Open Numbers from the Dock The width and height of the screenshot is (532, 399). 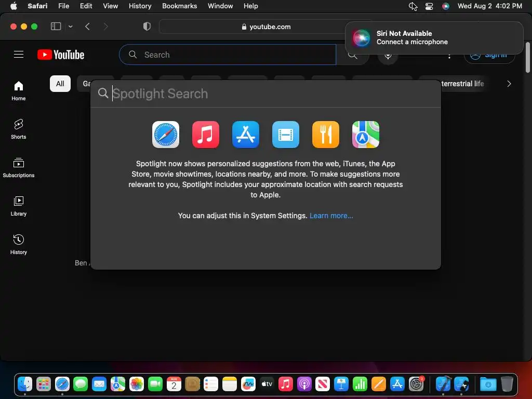360,384
